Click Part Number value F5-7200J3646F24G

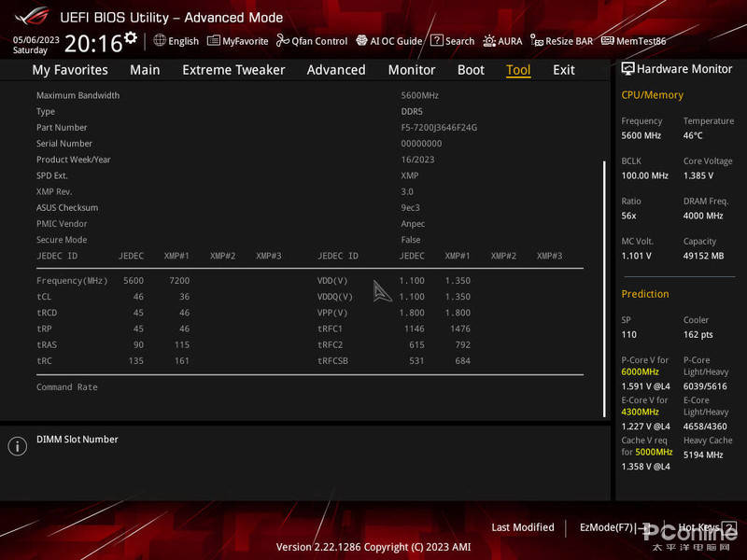pyautogui.click(x=439, y=127)
